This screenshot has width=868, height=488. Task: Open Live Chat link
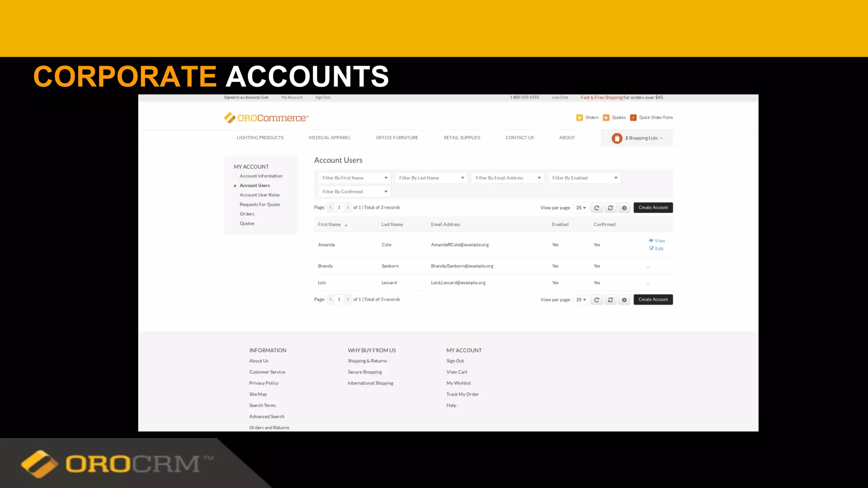point(560,97)
